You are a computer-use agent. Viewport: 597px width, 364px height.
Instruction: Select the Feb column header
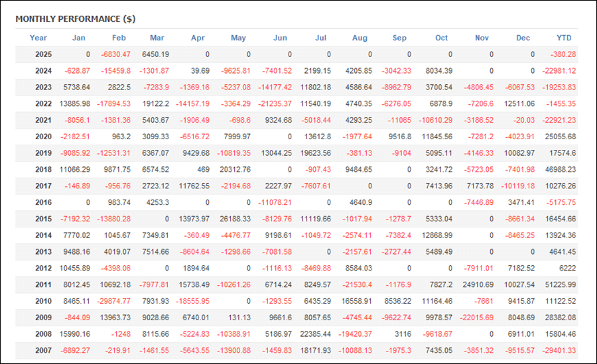[x=119, y=38]
